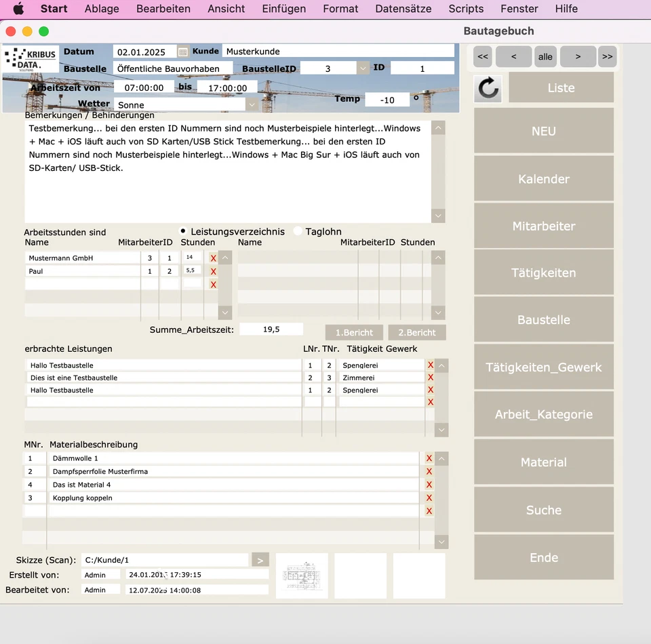
Task: Open the Ablage menu
Action: coord(102,9)
